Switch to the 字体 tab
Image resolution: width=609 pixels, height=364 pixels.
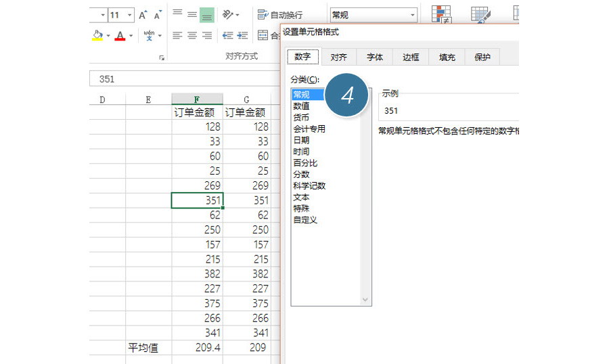coord(375,57)
